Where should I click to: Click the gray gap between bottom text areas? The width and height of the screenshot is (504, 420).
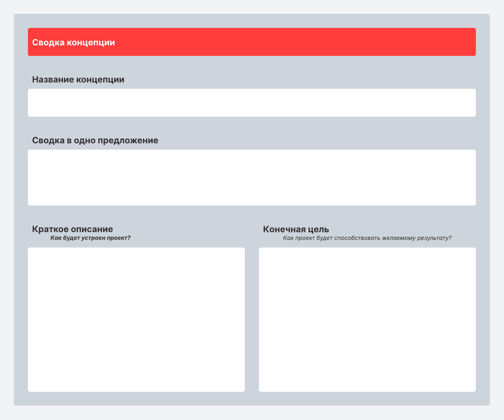(252, 320)
